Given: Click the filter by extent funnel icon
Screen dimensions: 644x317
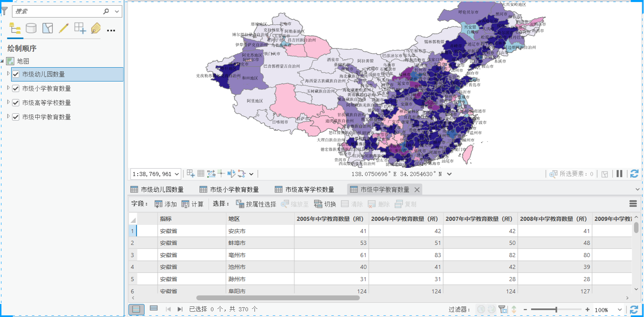Looking at the screenshot, I should tap(502, 310).
